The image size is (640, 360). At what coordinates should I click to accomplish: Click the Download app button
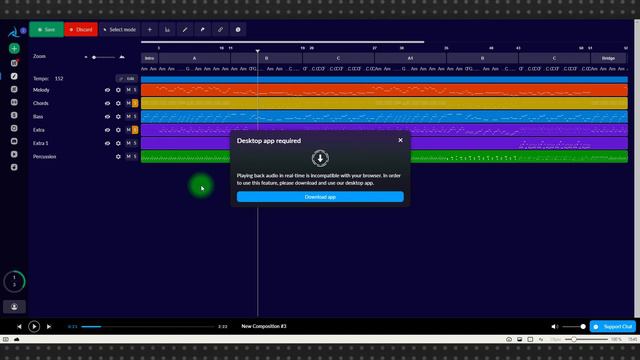click(x=320, y=197)
